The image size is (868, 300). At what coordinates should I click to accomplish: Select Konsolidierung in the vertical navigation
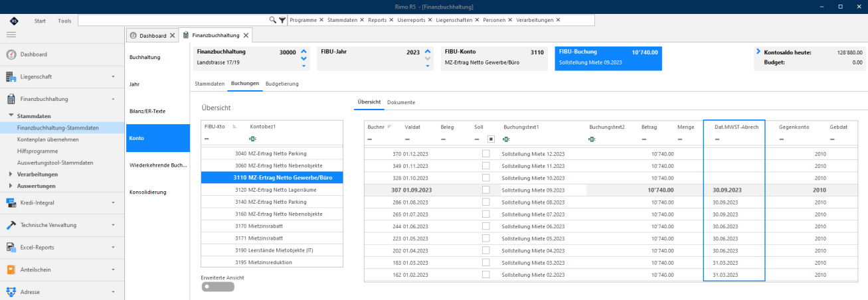pos(148,192)
